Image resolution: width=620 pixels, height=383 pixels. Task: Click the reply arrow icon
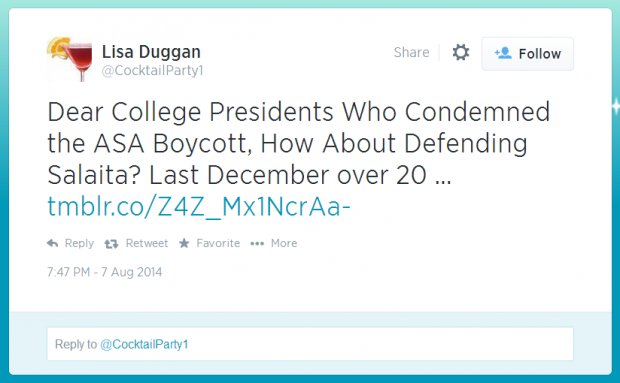pyautogui.click(x=53, y=243)
